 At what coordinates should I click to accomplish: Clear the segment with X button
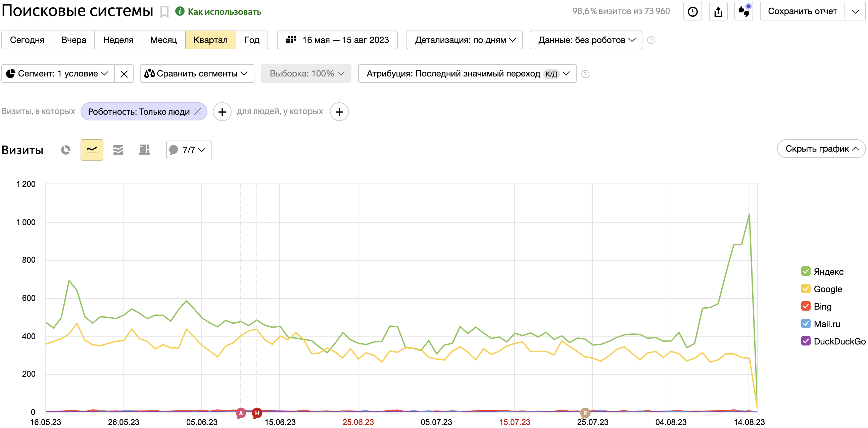124,74
